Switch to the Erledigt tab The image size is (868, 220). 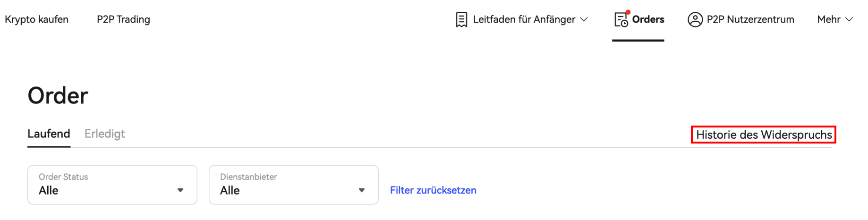(105, 134)
